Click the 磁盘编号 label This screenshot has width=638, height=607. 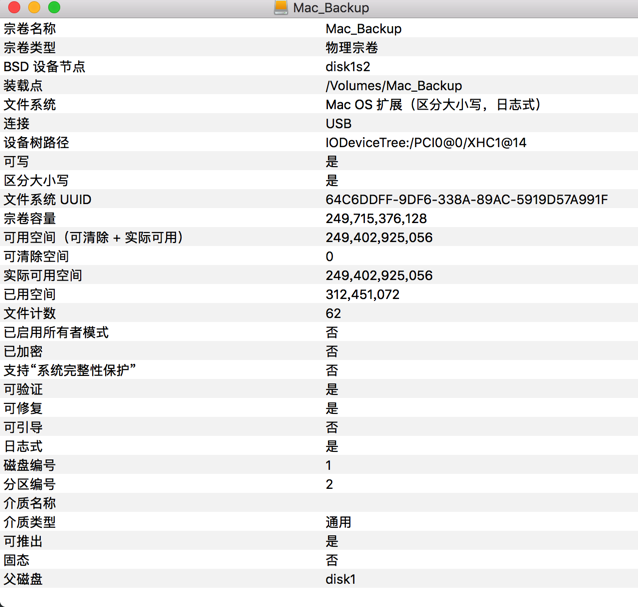30,465
